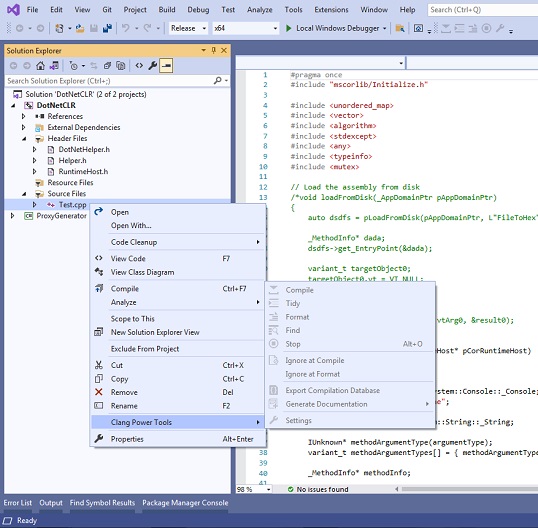Open the Git menu
This screenshot has height=528, width=538.
[x=107, y=10]
